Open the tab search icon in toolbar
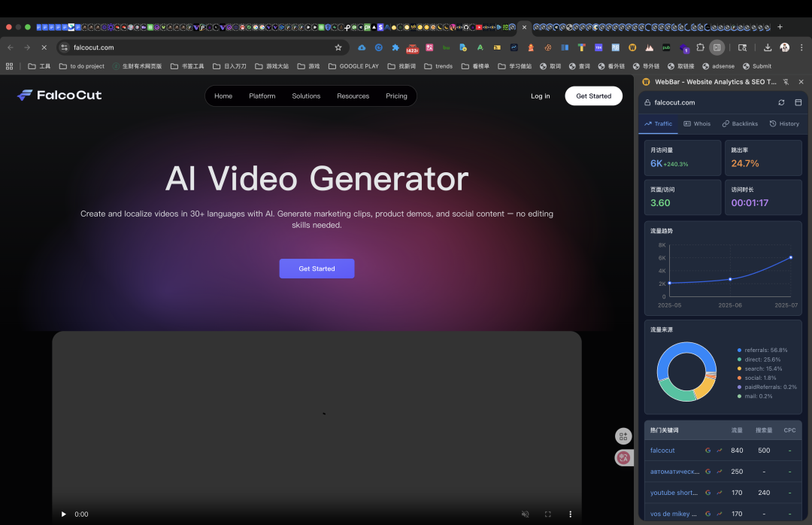 [x=742, y=47]
